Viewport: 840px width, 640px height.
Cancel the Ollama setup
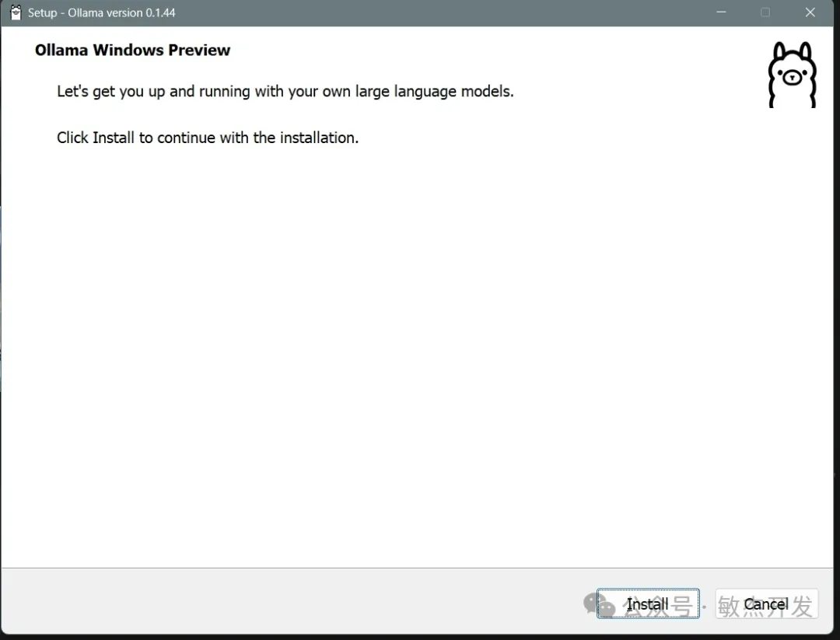coord(766,603)
